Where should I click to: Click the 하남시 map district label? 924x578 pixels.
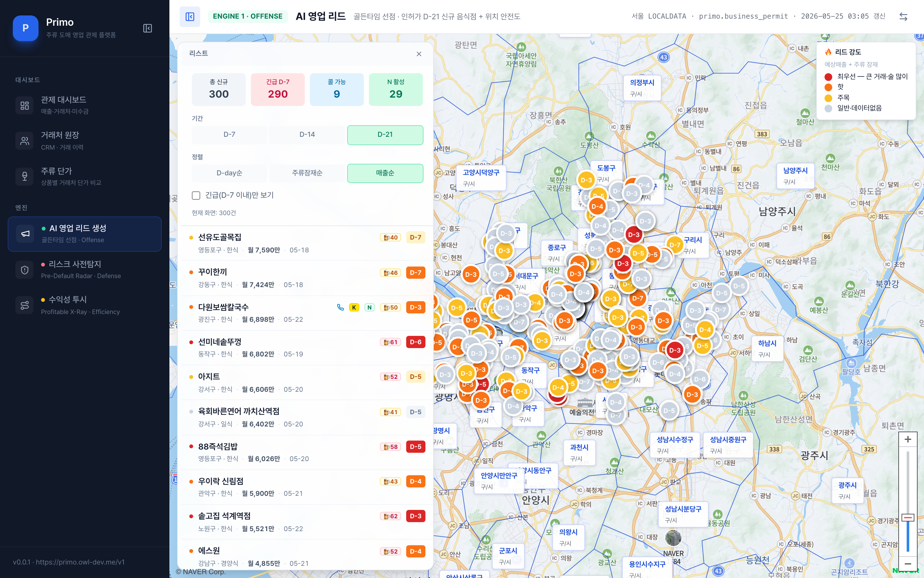767,349
